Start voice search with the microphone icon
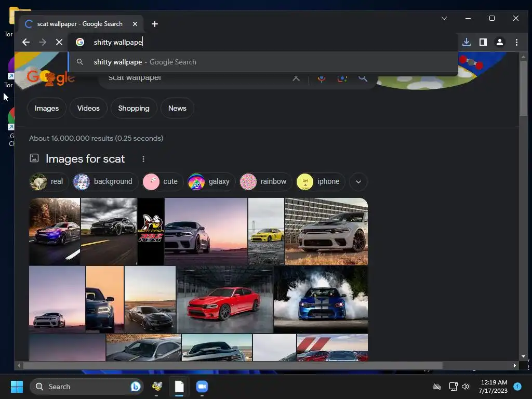The width and height of the screenshot is (532, 399). click(x=321, y=78)
